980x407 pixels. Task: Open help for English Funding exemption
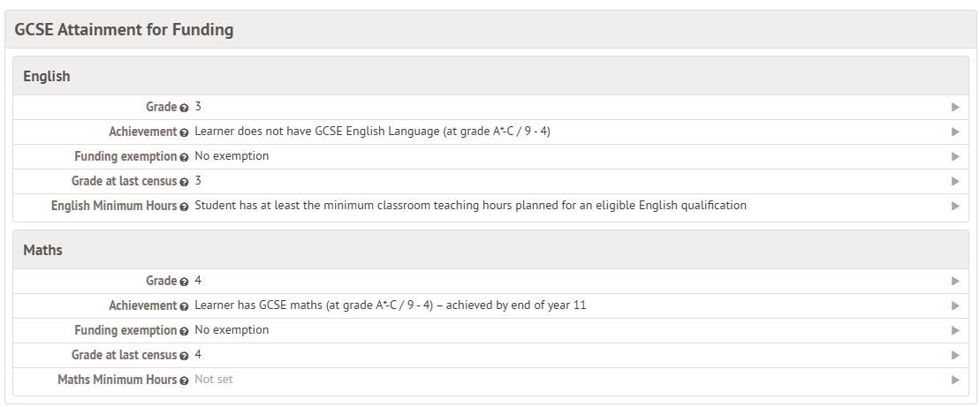[x=184, y=157]
